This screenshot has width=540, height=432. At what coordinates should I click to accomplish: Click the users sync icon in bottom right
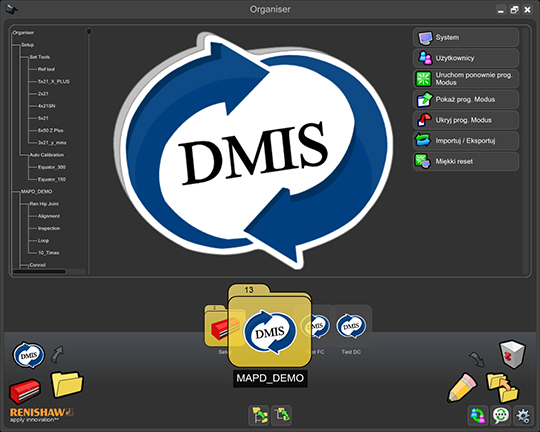(478, 415)
